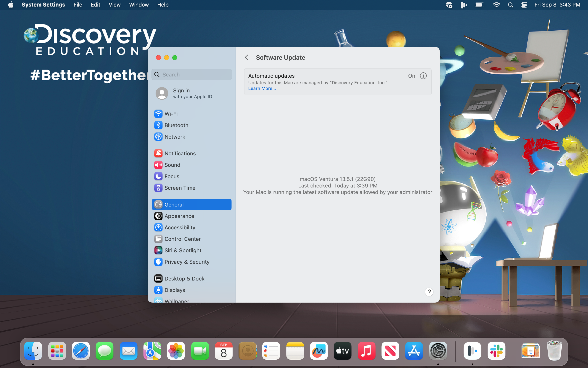This screenshot has height=368, width=588.
Task: Open Siri & Spotlight settings
Action: click(192, 250)
